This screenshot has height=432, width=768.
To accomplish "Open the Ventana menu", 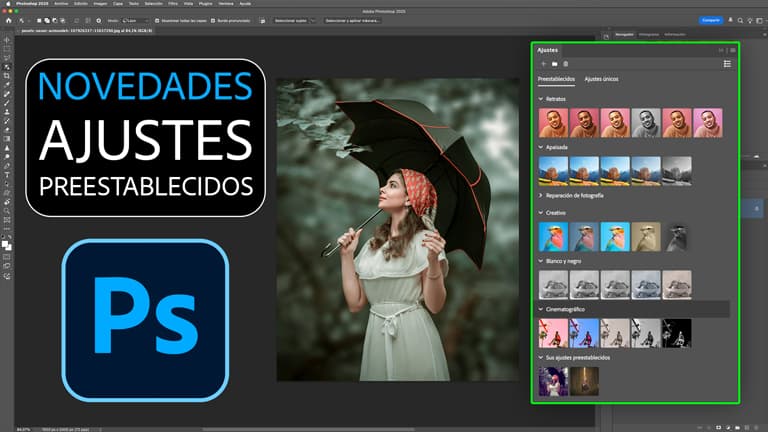I will tap(226, 3).
